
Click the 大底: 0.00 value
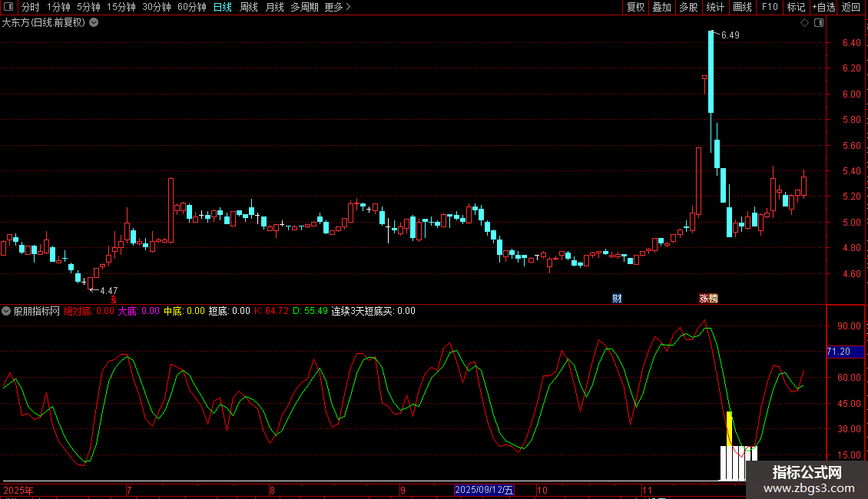138,311
